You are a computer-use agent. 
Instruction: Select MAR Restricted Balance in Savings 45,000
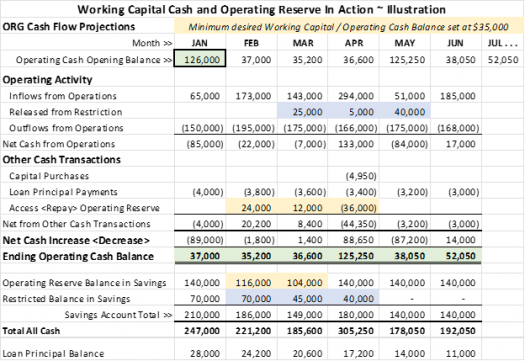[303, 298]
